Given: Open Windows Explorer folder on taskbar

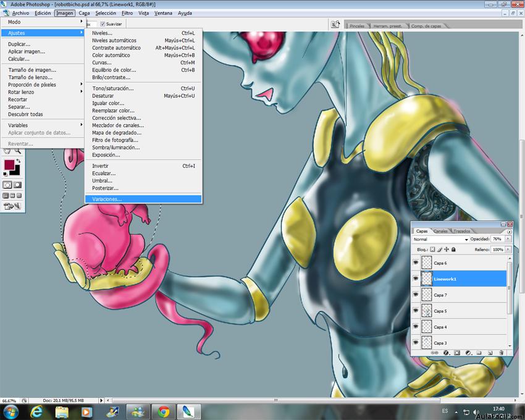Looking at the screenshot, I should tap(62, 411).
